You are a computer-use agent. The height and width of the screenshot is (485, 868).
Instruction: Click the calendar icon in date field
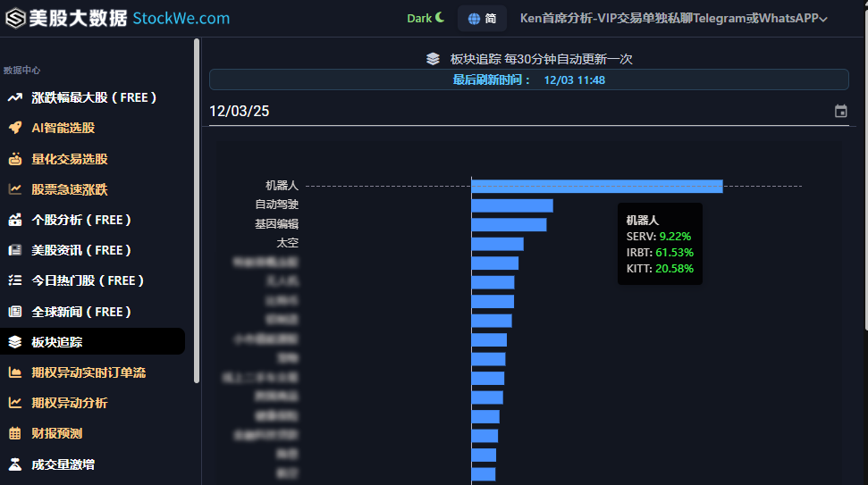coord(840,112)
